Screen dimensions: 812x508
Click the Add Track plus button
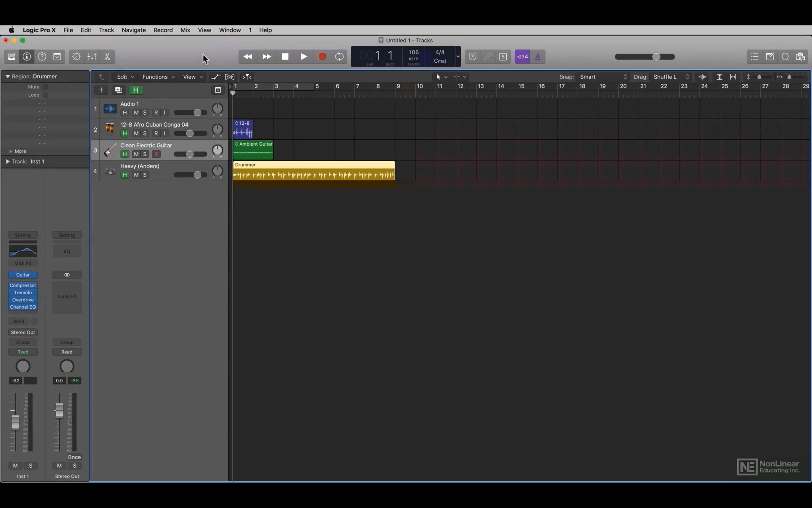coord(101,90)
